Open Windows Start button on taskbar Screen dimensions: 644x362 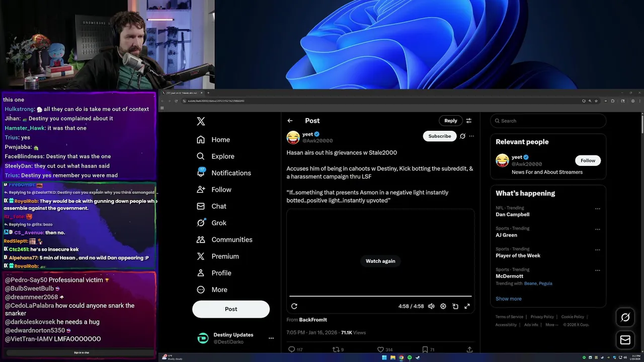click(x=384, y=358)
